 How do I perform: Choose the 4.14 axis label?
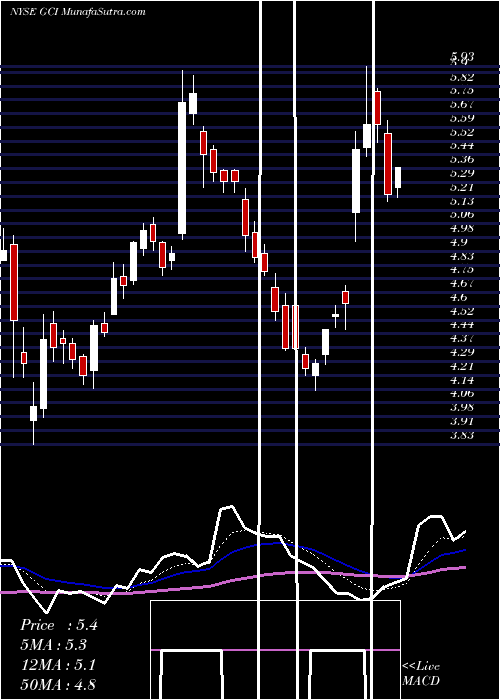462,380
